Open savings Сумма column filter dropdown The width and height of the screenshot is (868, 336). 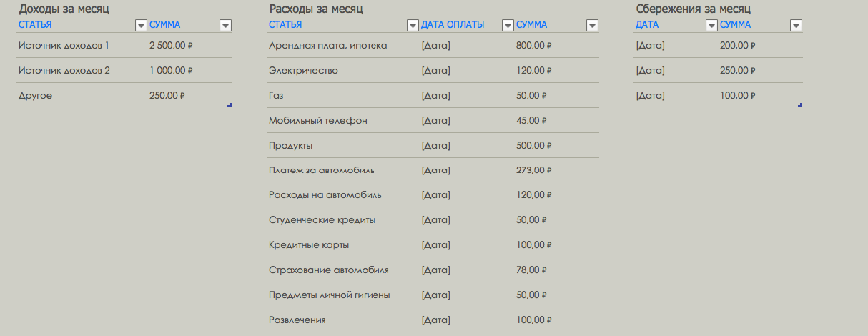pyautogui.click(x=796, y=26)
